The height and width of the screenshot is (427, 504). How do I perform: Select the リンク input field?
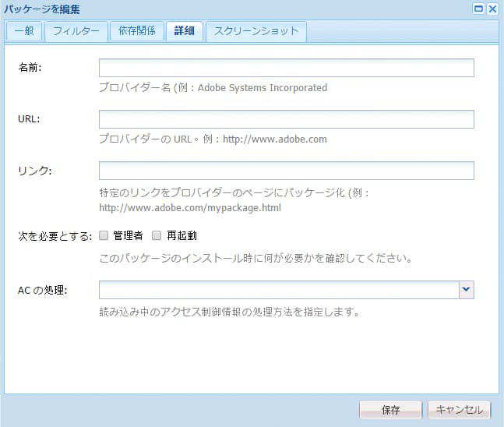pyautogui.click(x=287, y=171)
